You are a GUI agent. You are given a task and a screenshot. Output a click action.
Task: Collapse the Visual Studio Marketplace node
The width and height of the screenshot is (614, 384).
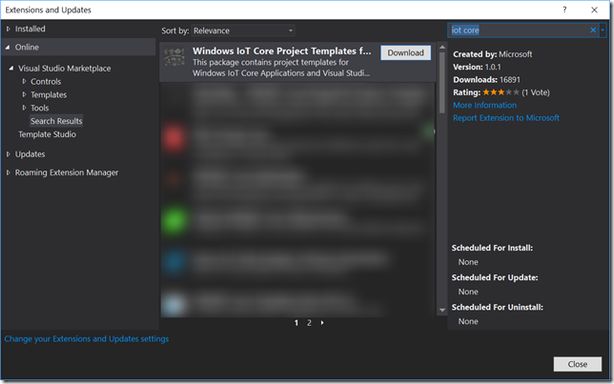pyautogui.click(x=11, y=68)
